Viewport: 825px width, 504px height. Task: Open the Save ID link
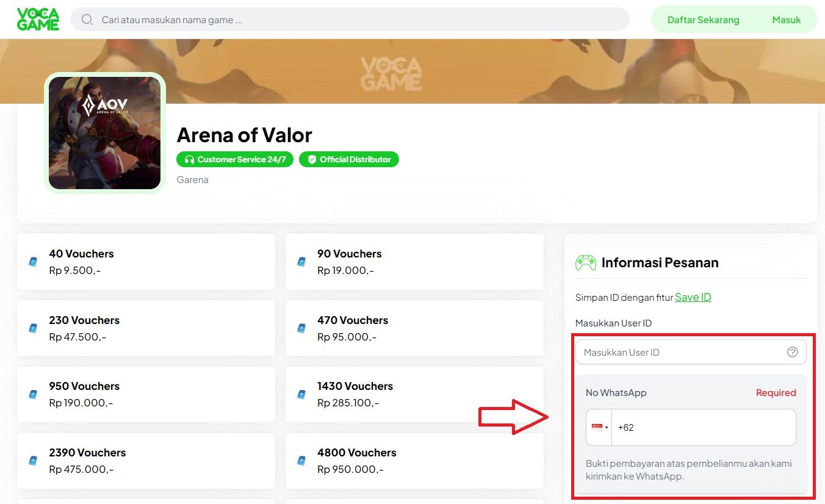coord(693,297)
